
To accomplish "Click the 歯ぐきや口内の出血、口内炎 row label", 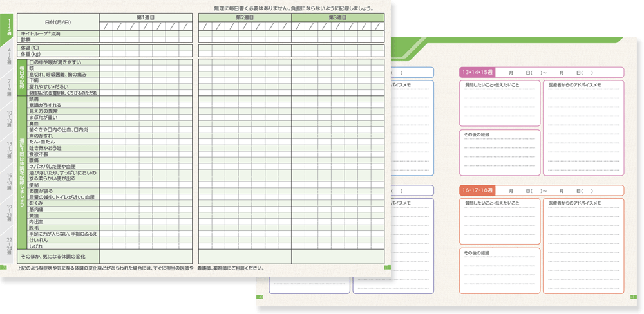I will point(63,130).
